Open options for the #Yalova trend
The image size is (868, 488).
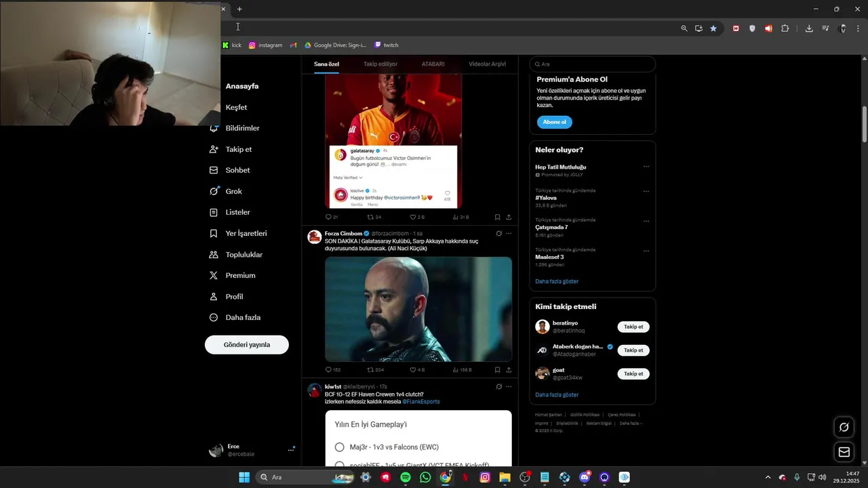click(646, 191)
